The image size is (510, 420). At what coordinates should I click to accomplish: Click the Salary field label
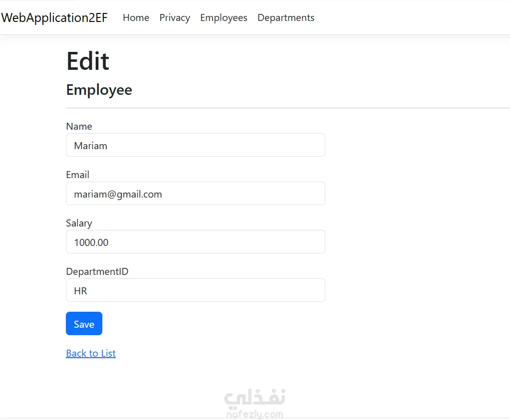(79, 223)
